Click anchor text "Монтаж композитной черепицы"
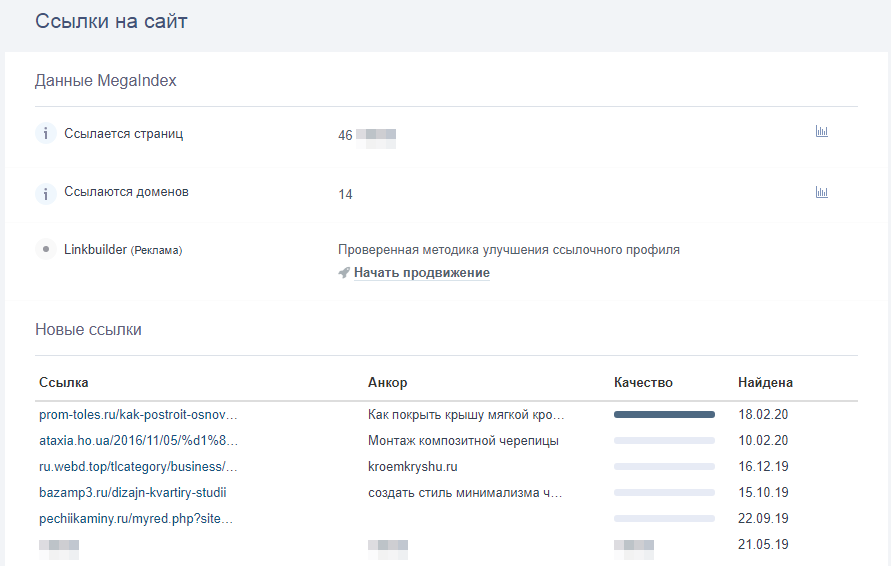 click(x=463, y=440)
